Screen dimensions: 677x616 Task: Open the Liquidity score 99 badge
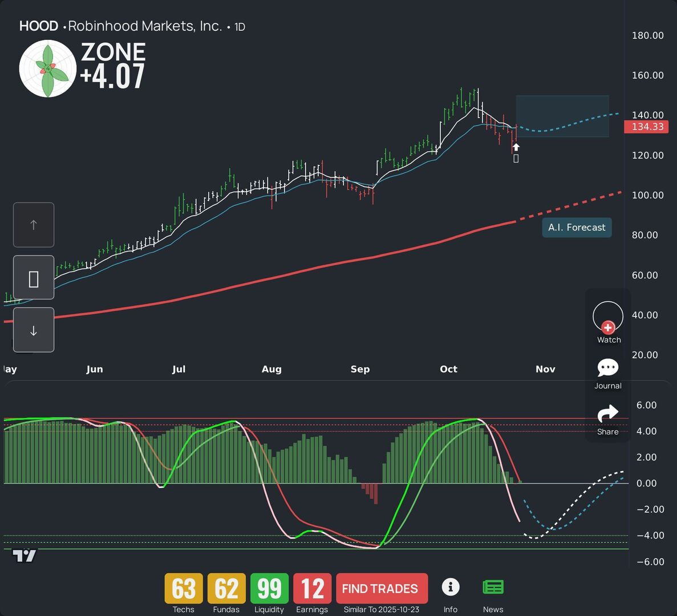click(269, 589)
